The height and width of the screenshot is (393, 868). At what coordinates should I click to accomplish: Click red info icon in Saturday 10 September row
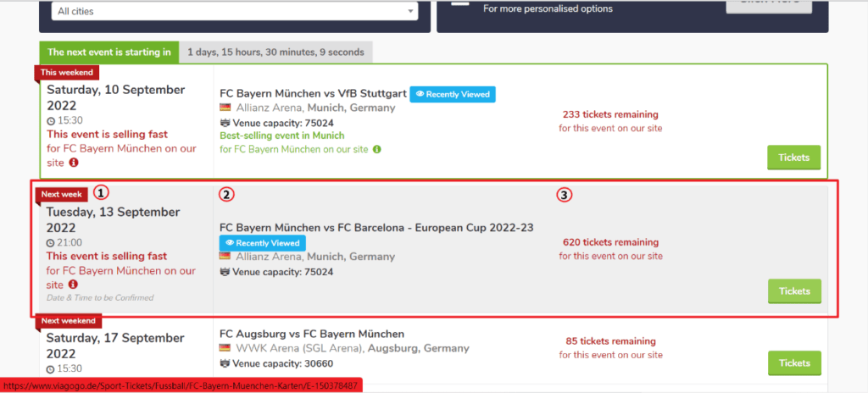tap(73, 163)
